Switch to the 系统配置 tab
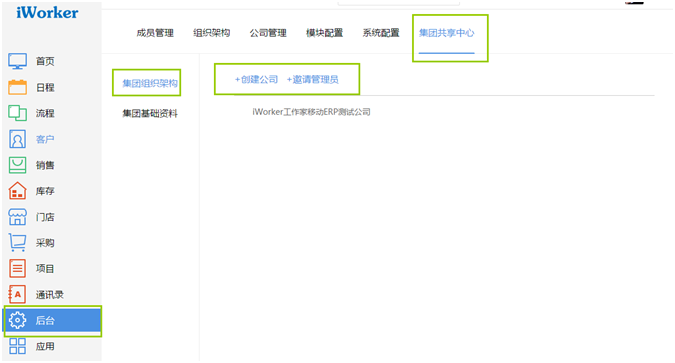This screenshot has width=675, height=363. 381,33
